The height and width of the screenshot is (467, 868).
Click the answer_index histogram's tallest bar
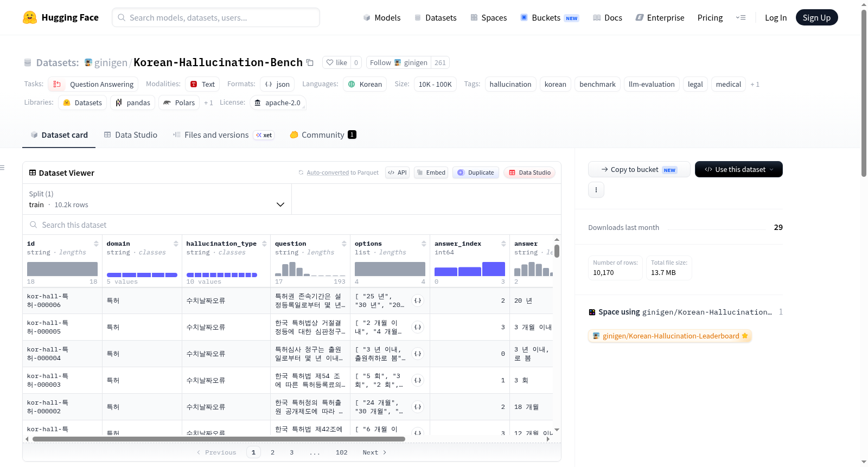(494, 269)
